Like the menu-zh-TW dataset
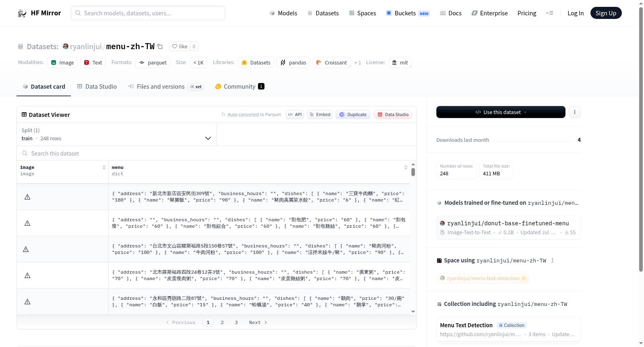 point(180,46)
